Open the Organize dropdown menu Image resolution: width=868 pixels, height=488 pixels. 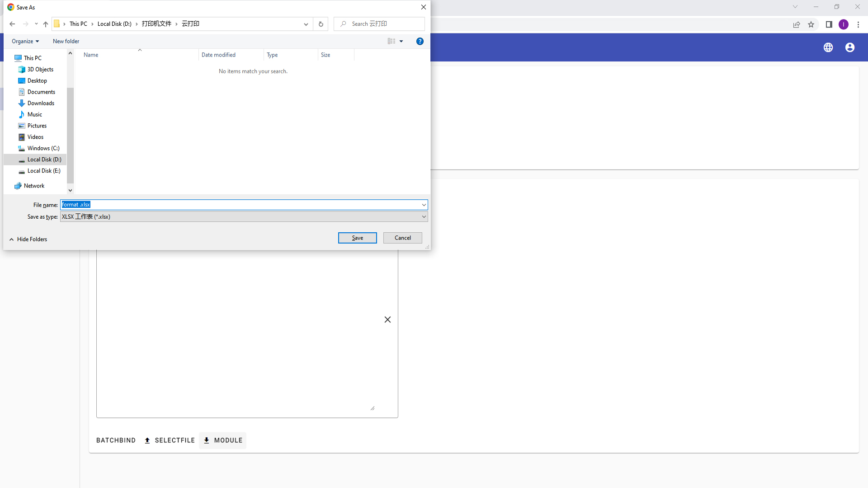25,41
